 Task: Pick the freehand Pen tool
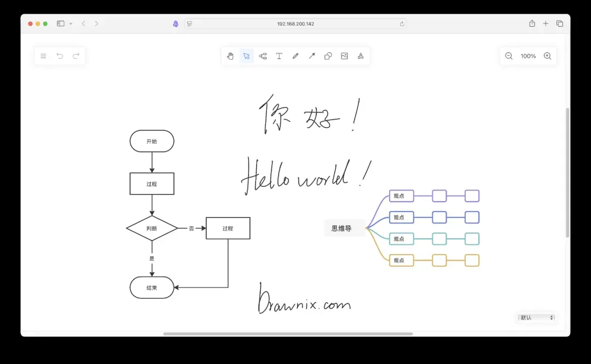tap(296, 56)
